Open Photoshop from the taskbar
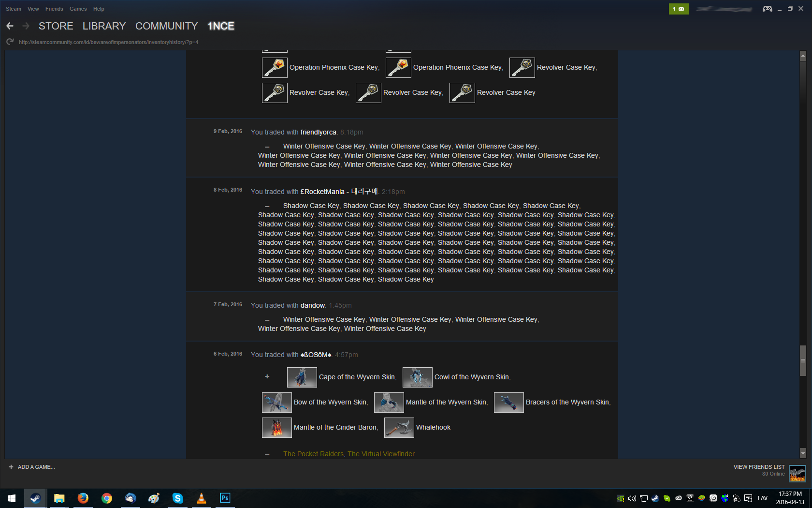This screenshot has height=508, width=812. tap(225, 498)
